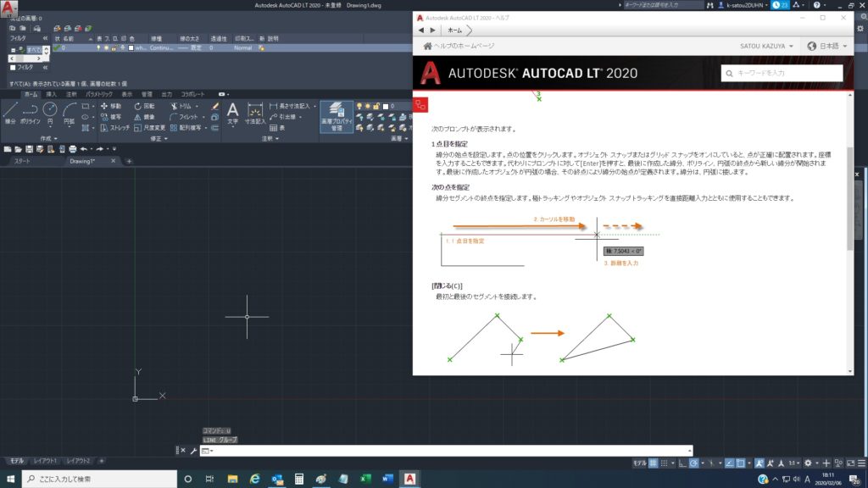868x488 pixels.
Task: Toggle layer 0 lock icon in layer list
Action: (114, 48)
